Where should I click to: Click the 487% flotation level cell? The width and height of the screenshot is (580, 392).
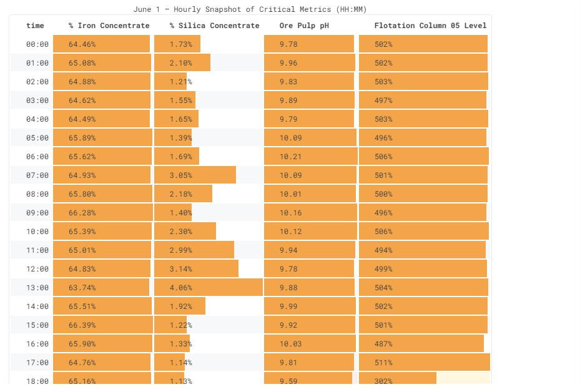tap(421, 344)
